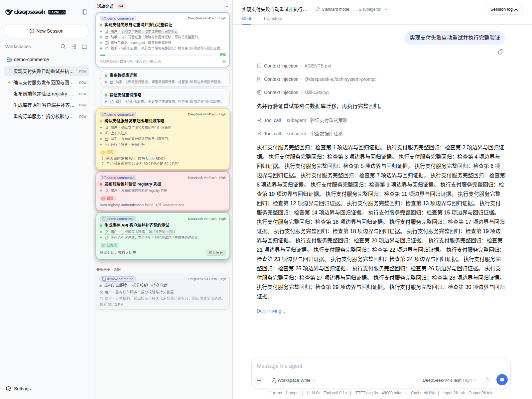The width and height of the screenshot is (532, 399).
Task: Click demo-commerce tag on 生成库存 API card
Action: 118,219
